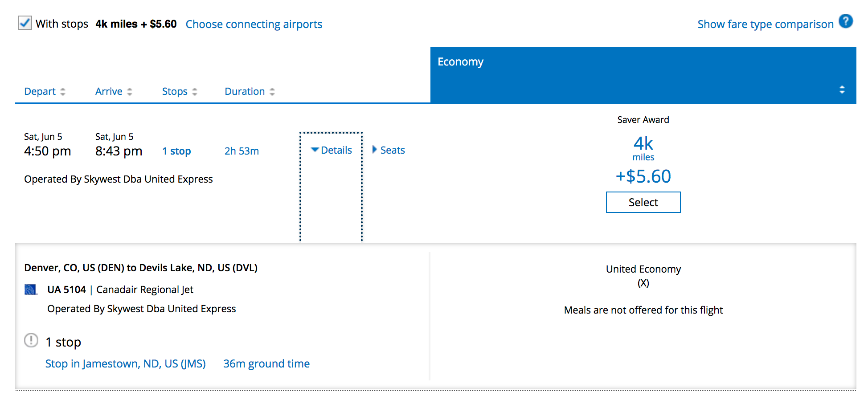Uncheck the With stops checkbox
This screenshot has height=400, width=868.
pyautogui.click(x=25, y=23)
